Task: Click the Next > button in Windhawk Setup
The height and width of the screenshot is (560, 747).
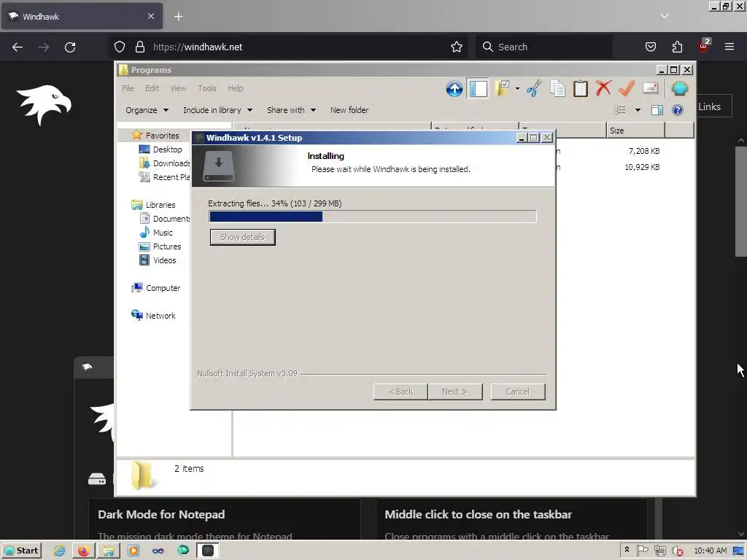Action: (x=455, y=392)
